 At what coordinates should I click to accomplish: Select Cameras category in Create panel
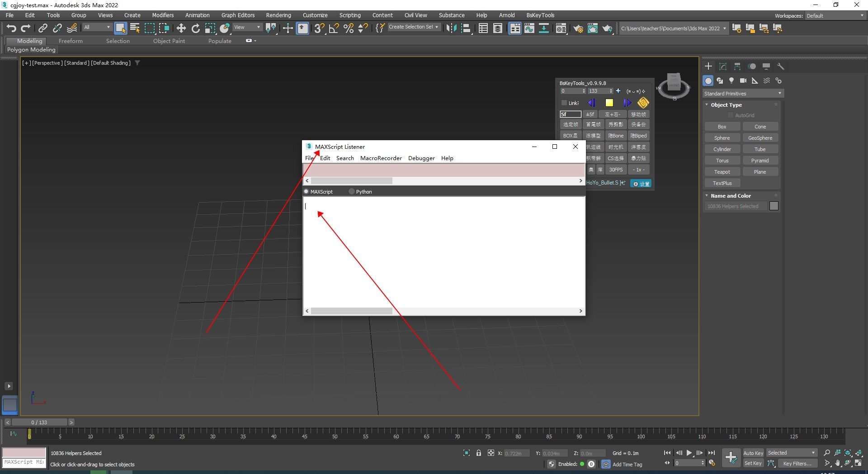[743, 81]
